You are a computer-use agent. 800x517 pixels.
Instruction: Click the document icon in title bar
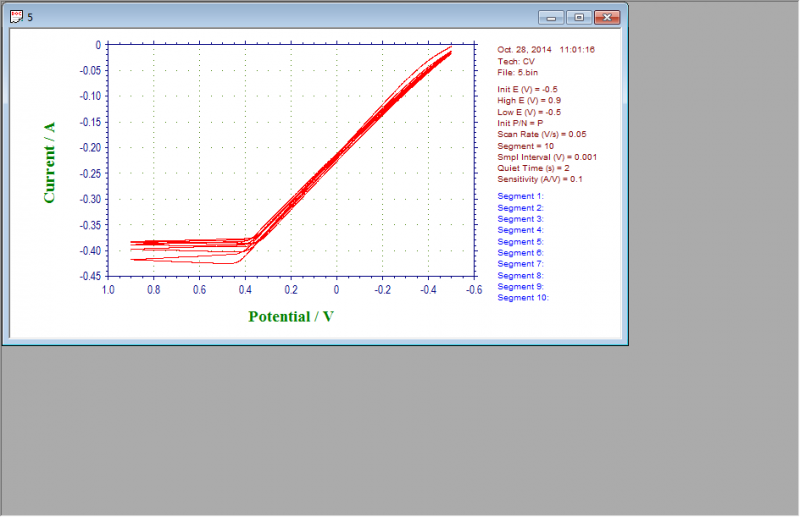(x=16, y=17)
